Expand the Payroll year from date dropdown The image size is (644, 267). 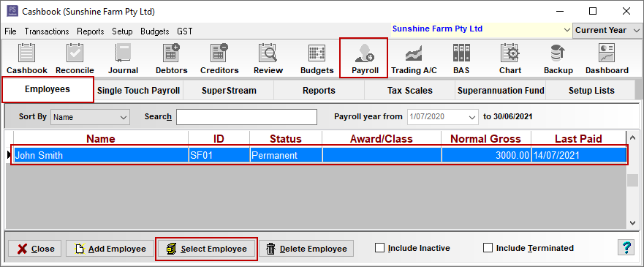click(x=472, y=117)
